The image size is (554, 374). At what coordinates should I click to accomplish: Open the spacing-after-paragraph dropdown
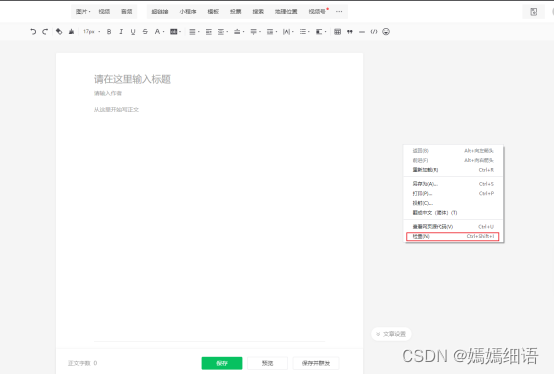tap(255, 32)
